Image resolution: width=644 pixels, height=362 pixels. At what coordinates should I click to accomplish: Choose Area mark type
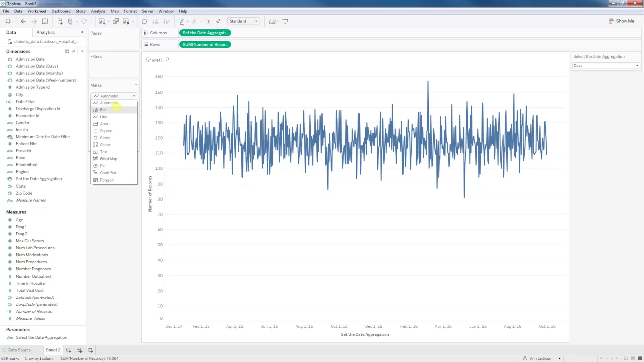(x=113, y=124)
